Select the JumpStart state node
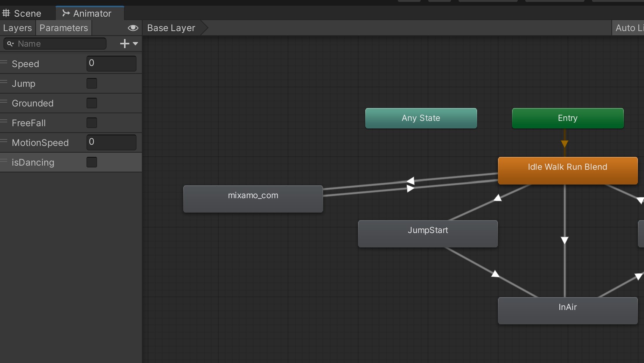The image size is (644, 363). pyautogui.click(x=428, y=234)
